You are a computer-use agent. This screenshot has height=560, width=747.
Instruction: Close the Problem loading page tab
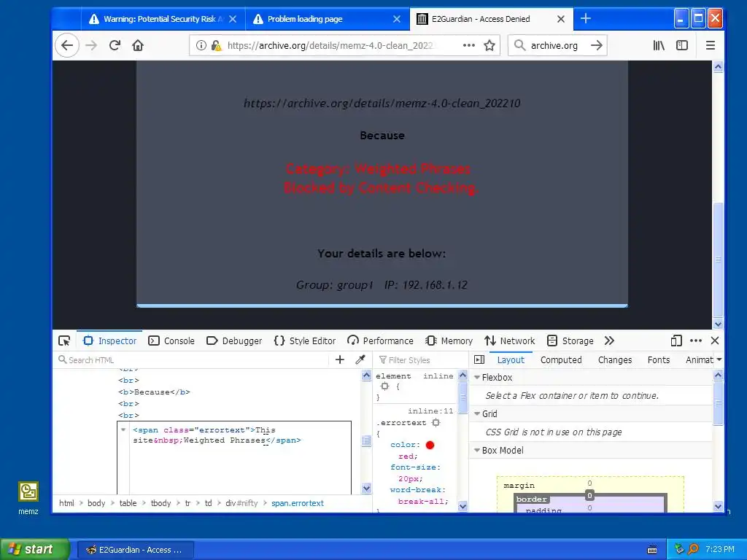[x=397, y=19]
